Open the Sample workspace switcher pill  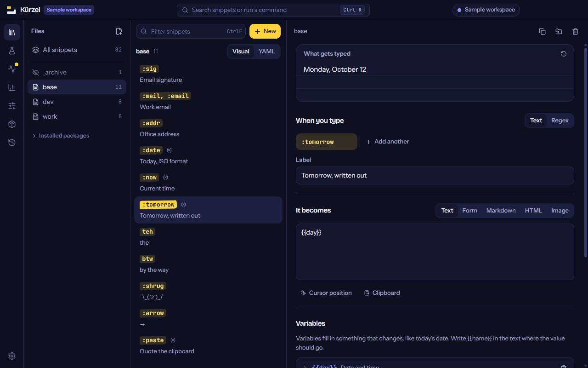[x=486, y=10]
